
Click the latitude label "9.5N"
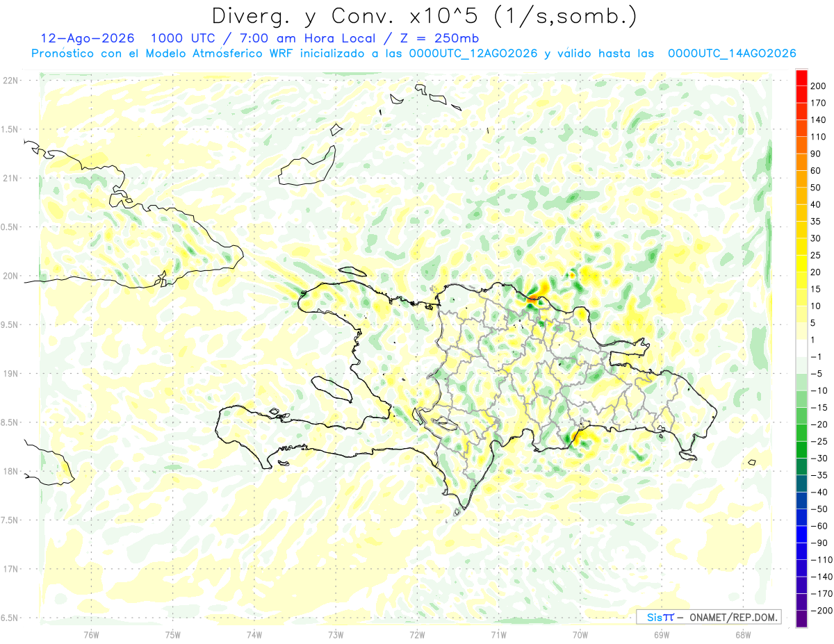(10, 324)
